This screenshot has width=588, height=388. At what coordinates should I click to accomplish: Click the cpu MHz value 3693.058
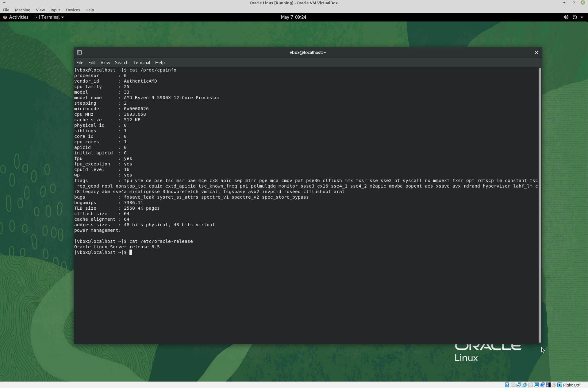tap(135, 114)
